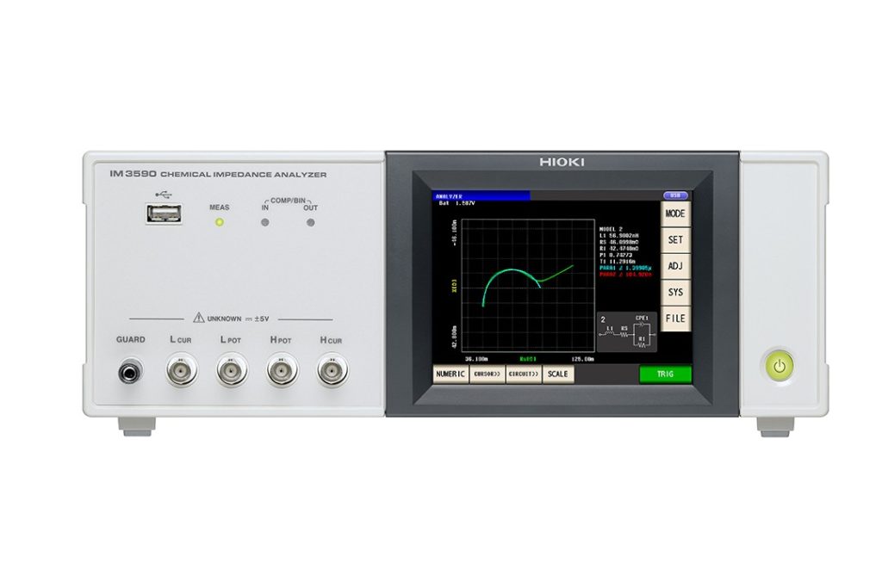Click the front-panel USB port

click(x=165, y=215)
